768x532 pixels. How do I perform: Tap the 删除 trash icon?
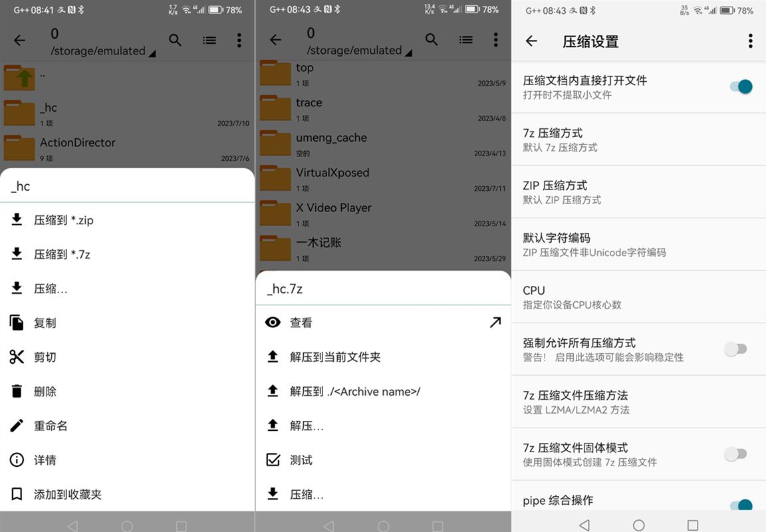click(x=17, y=392)
